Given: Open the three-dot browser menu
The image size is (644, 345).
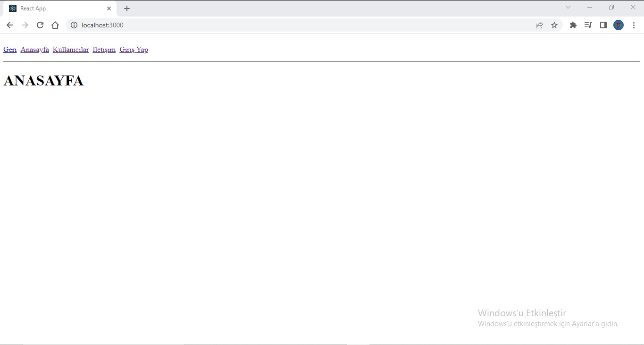Looking at the screenshot, I should (634, 25).
